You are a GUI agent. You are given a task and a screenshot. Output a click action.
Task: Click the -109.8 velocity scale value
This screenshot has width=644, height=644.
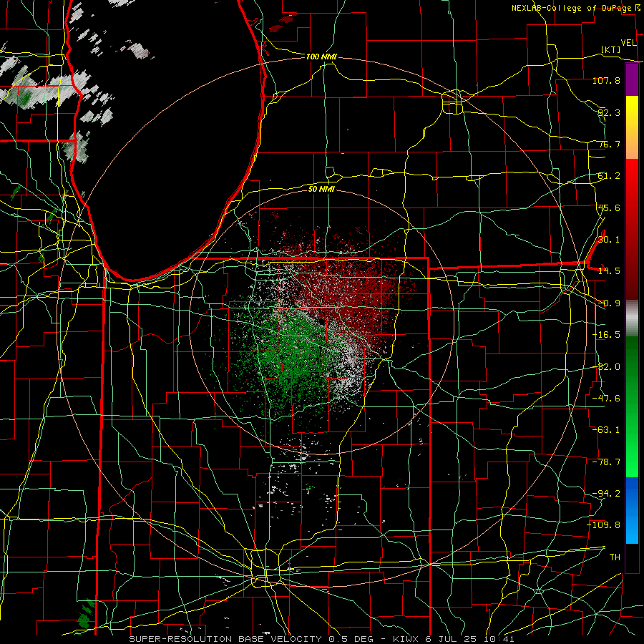(x=604, y=525)
